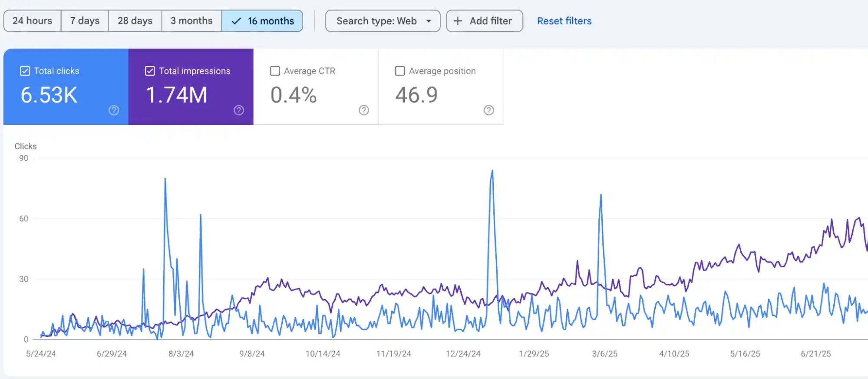The image size is (868, 379).
Task: Click the Average position help icon
Action: point(489,110)
